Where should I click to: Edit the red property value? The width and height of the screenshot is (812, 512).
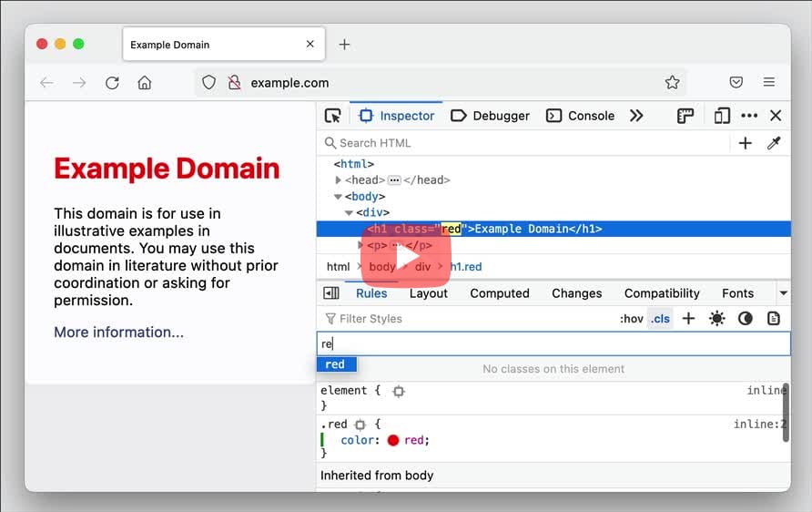[x=414, y=440]
